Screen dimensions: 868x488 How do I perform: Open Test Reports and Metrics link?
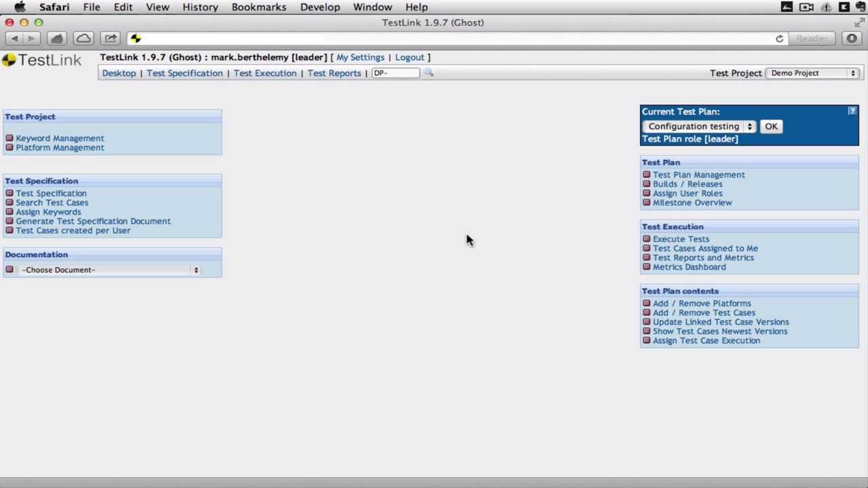click(x=703, y=258)
